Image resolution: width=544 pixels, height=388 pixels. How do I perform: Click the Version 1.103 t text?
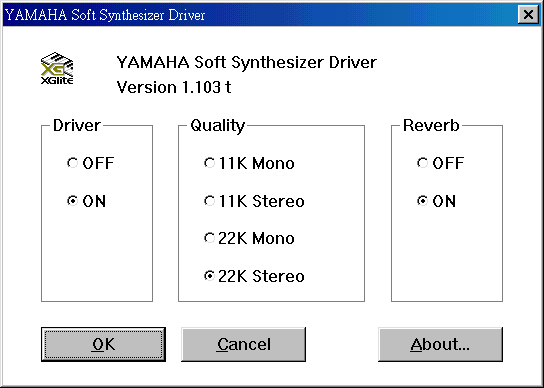coord(174,87)
